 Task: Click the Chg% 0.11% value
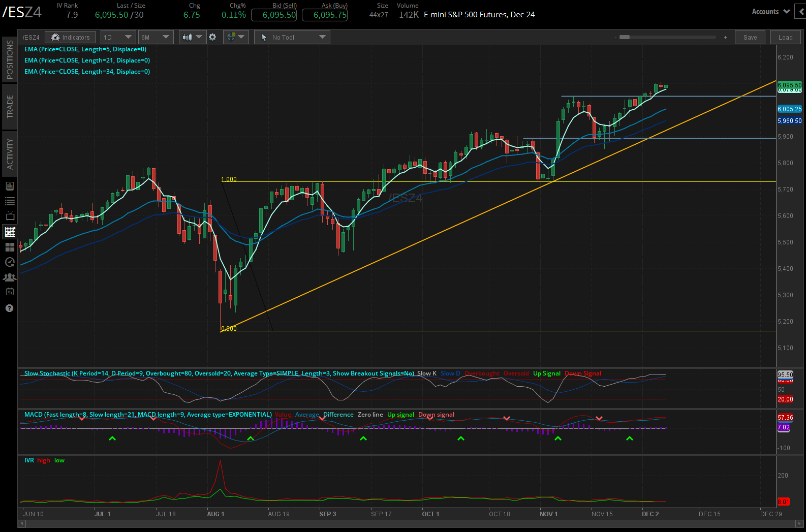tap(234, 15)
